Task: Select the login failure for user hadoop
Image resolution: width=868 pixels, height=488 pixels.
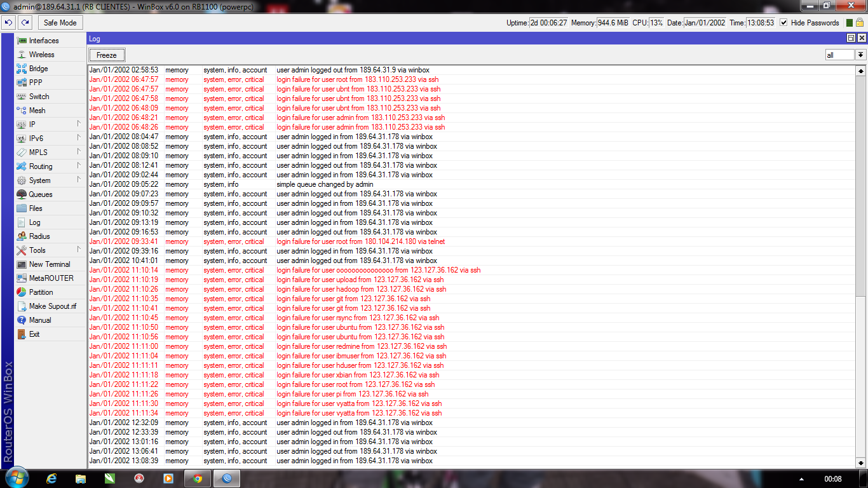Action: [471, 289]
